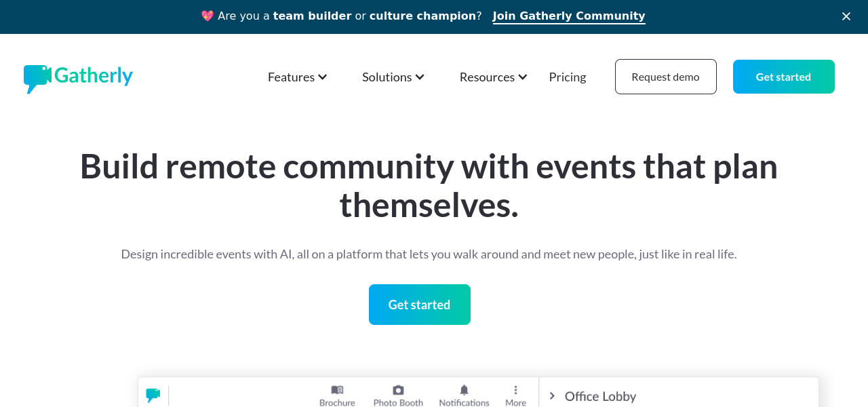
Task: Go to the Pricing page
Action: tap(568, 77)
